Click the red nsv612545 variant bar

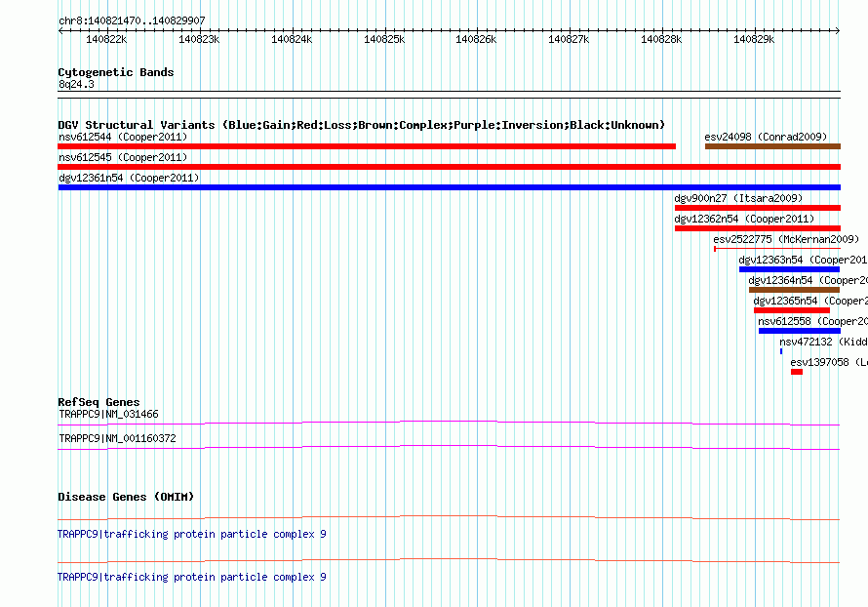(449, 167)
